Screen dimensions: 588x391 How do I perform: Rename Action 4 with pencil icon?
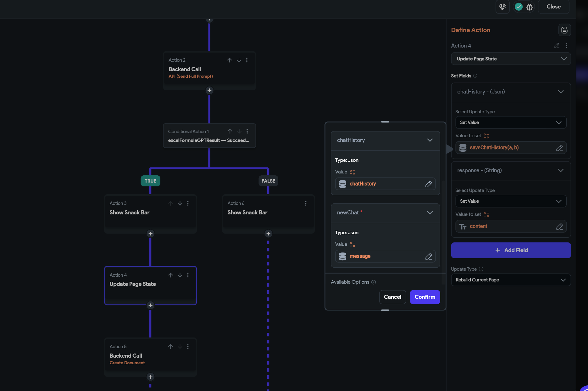557,46
